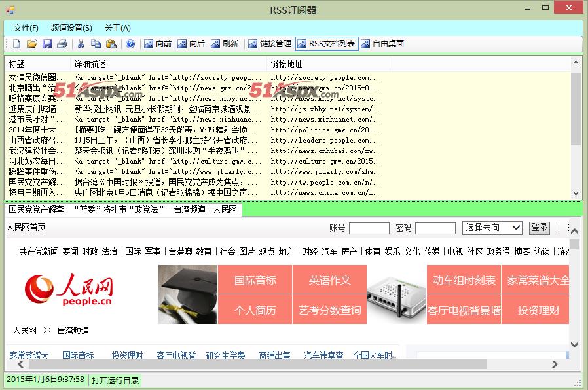Image resolution: width=588 pixels, height=390 pixels.
Task: Select the 山西省政府召 row
Action: coord(196,141)
